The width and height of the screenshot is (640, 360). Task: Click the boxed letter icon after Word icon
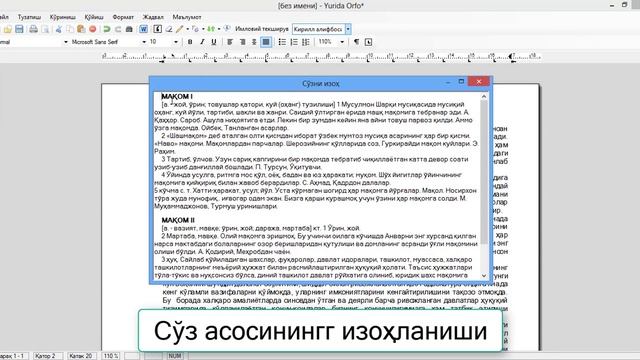coord(158,29)
